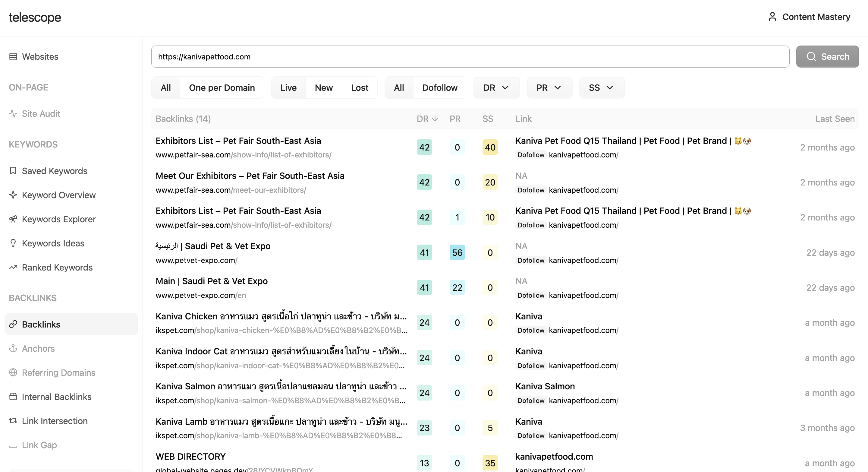Click the URL input field
Screen dimensions: 868x472
[x=470, y=56]
